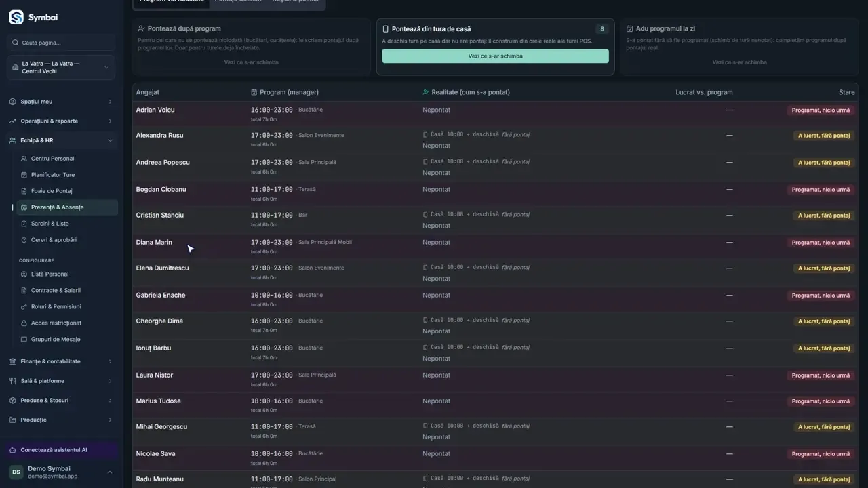This screenshot has width=868, height=488.
Task: Open the Sarcini & Liste icon
Action: coord(24,224)
